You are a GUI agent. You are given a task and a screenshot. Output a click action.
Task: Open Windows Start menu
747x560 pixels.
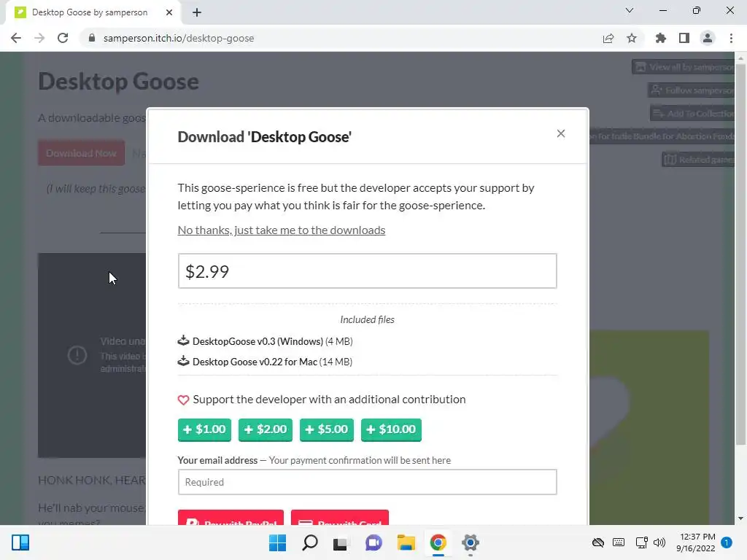point(277,542)
